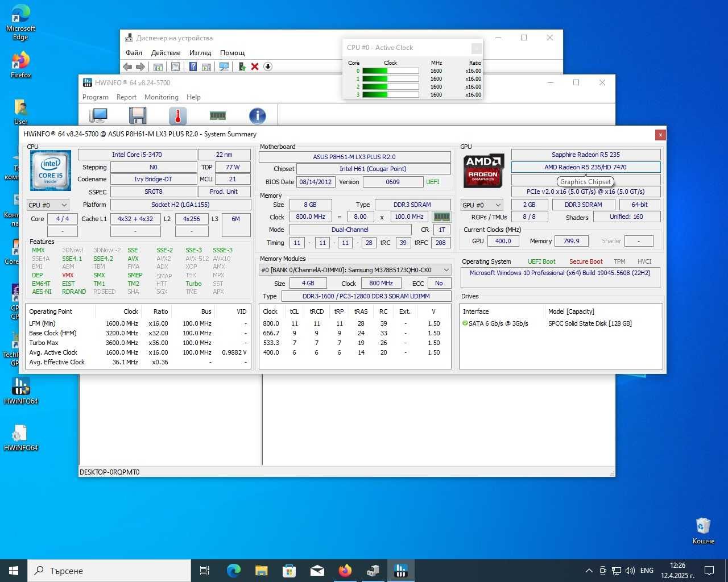
Task: Select the Кошче recycle bin icon
Action: (703, 531)
